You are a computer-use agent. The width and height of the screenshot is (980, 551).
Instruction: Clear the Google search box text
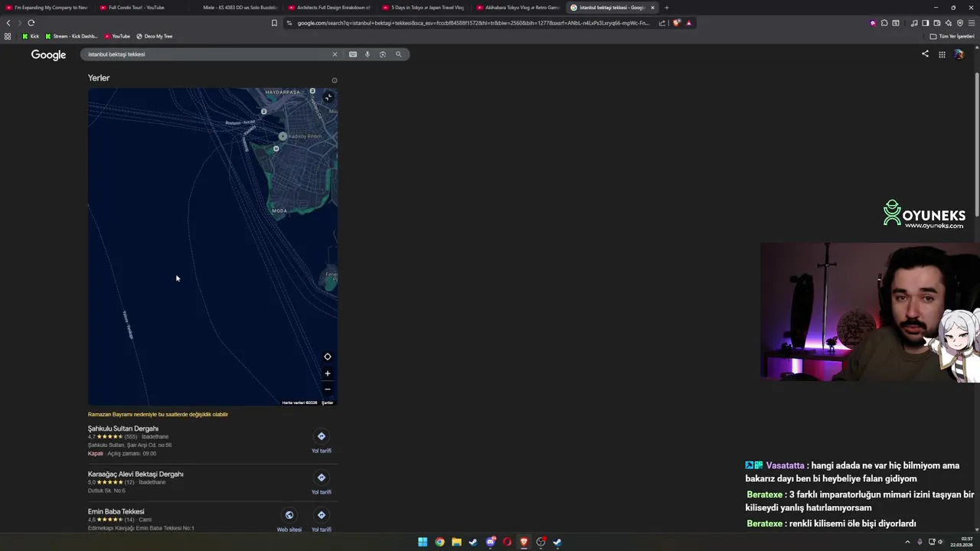point(335,54)
